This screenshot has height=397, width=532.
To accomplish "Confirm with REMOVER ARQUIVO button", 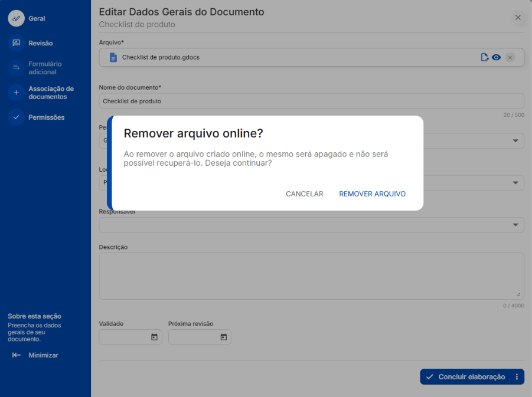I will pos(372,194).
